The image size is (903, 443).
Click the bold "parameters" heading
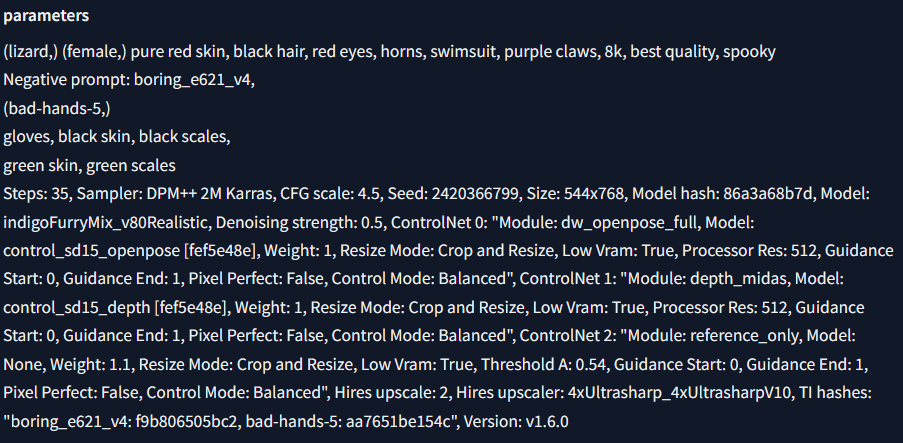tap(46, 16)
